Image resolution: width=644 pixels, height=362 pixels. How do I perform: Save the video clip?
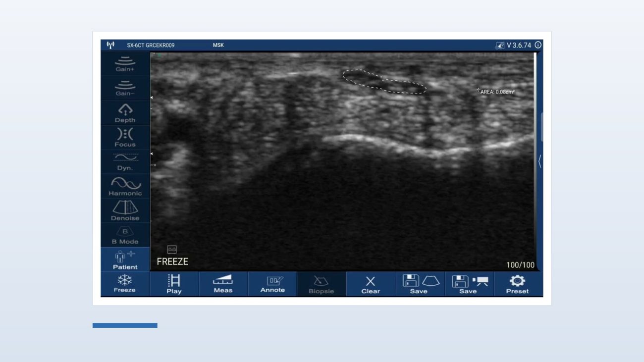tap(469, 284)
